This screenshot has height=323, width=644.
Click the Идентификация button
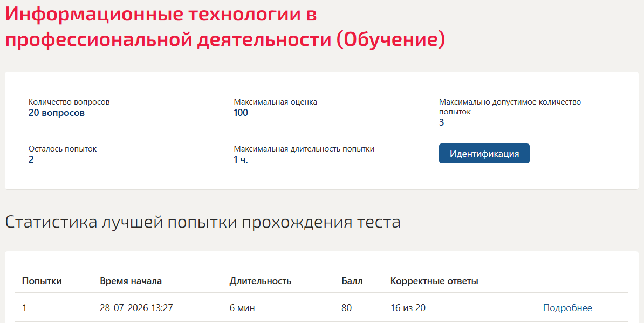coord(484,154)
